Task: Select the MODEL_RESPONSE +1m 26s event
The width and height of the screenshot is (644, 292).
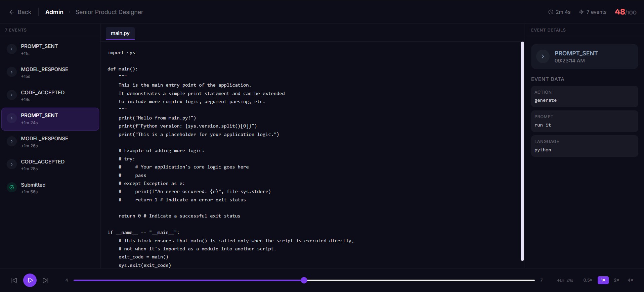Action: pos(50,142)
